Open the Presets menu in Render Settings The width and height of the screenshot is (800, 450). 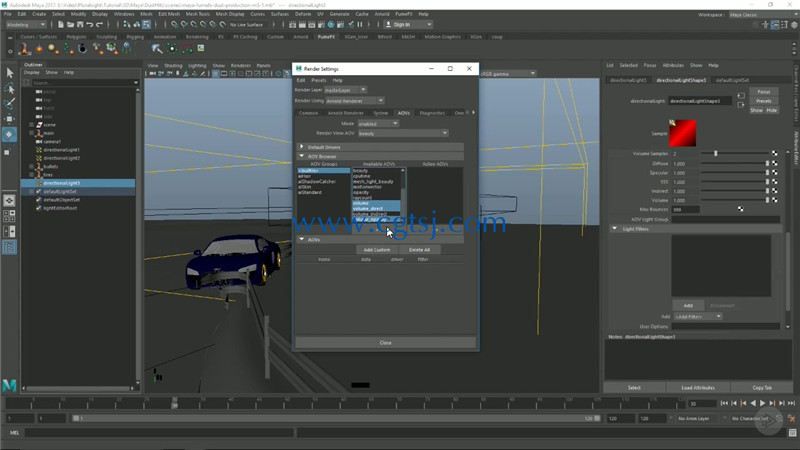[318, 80]
